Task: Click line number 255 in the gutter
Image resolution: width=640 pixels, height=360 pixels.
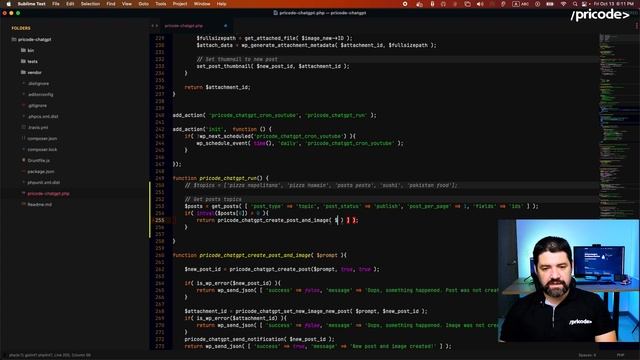Action: pos(160,220)
